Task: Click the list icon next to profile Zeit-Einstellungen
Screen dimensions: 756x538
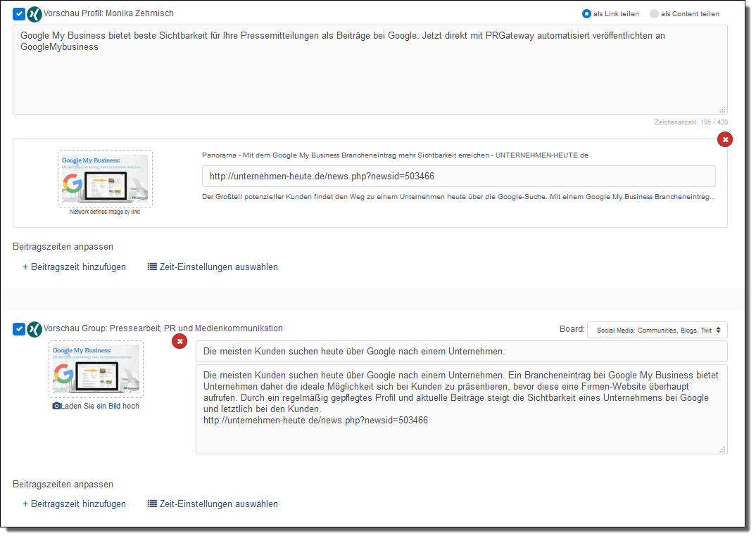Action: [152, 267]
